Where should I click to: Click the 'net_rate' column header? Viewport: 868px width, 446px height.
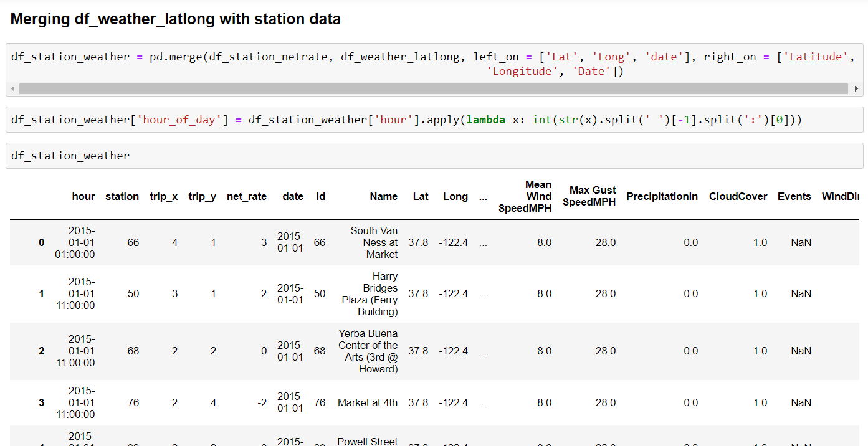247,197
